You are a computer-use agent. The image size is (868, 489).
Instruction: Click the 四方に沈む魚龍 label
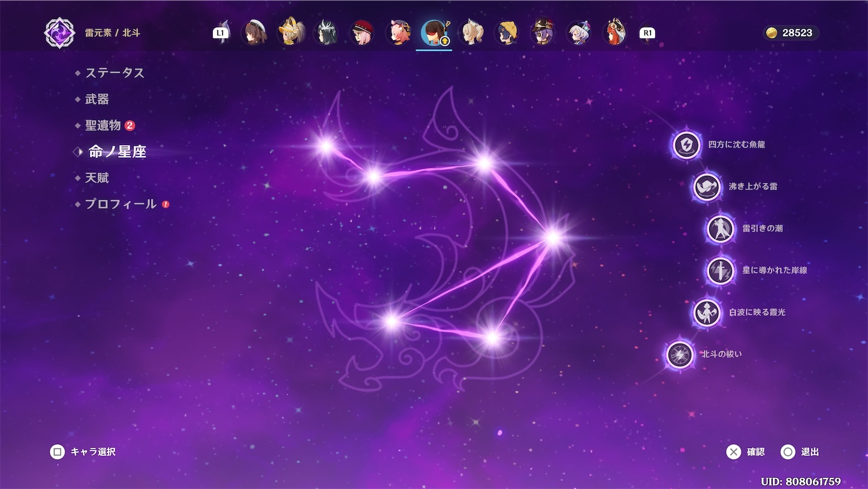(737, 145)
